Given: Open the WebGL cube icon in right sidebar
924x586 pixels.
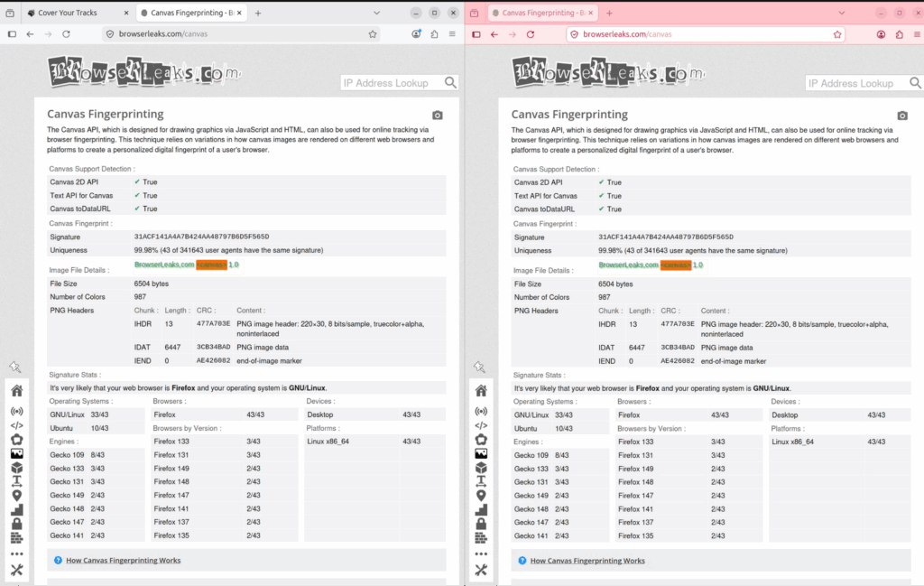Looking at the screenshot, I should tap(481, 468).
